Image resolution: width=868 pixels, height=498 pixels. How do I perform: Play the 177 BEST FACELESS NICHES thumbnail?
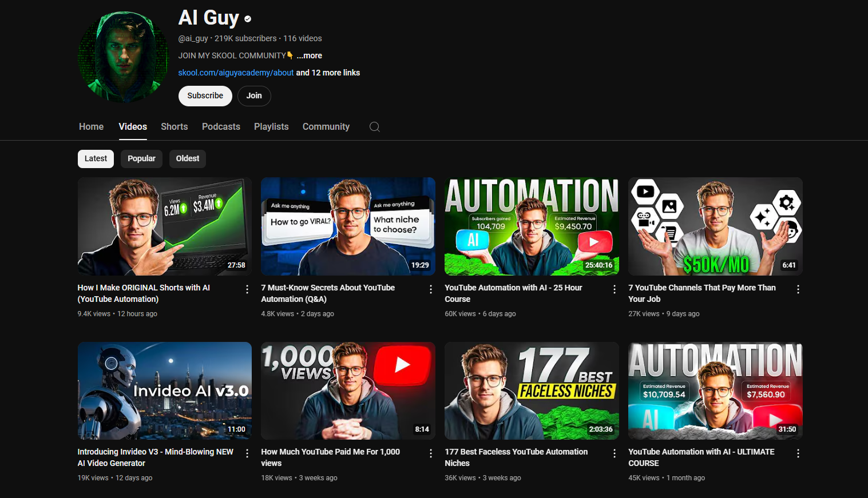(x=532, y=391)
